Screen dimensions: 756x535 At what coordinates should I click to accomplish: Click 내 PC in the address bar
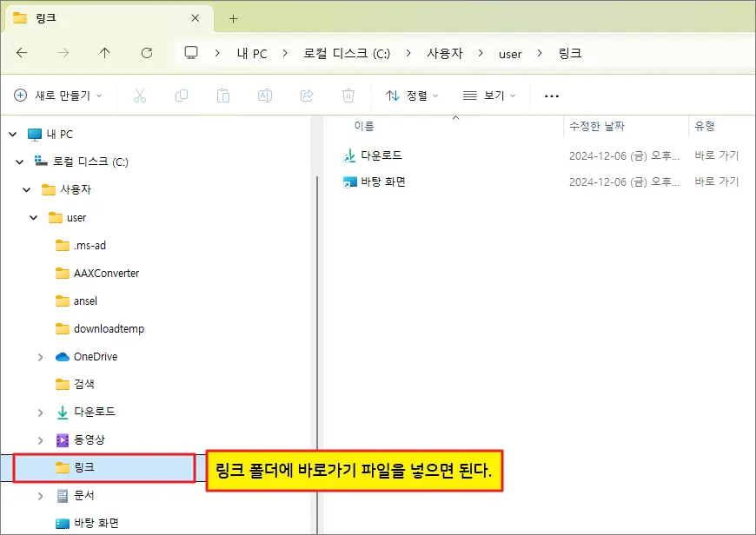coord(252,54)
